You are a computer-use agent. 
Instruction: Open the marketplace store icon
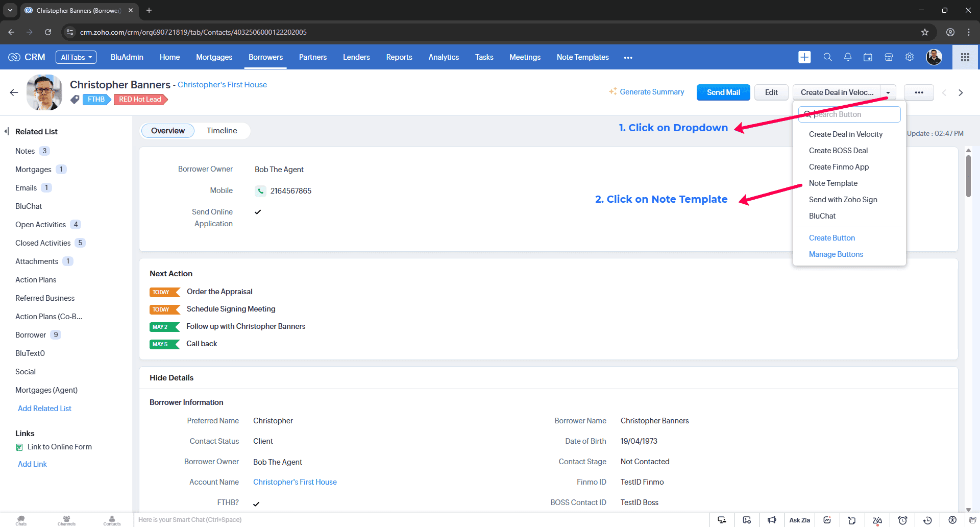[889, 57]
